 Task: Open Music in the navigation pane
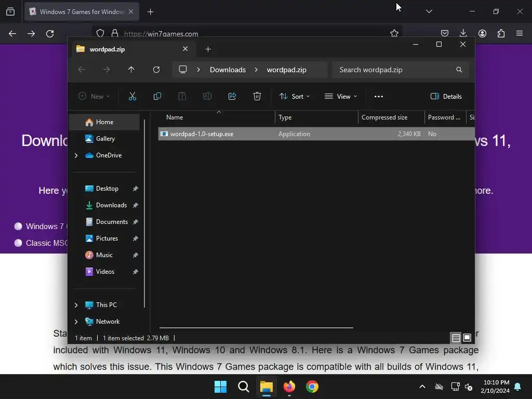click(104, 255)
